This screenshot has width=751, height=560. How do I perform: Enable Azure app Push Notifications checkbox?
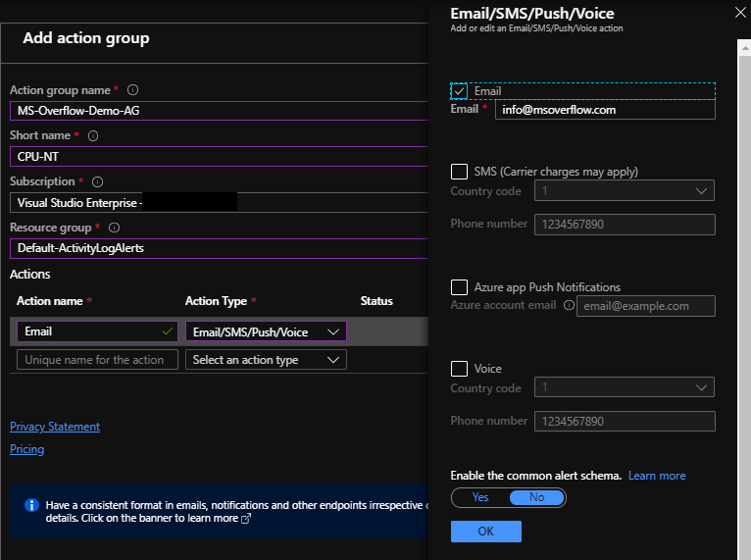point(459,287)
